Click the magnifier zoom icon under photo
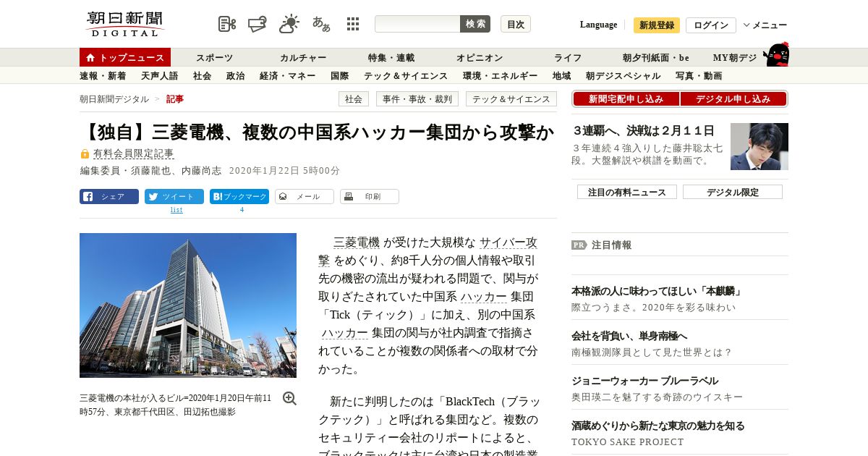 [x=289, y=398]
